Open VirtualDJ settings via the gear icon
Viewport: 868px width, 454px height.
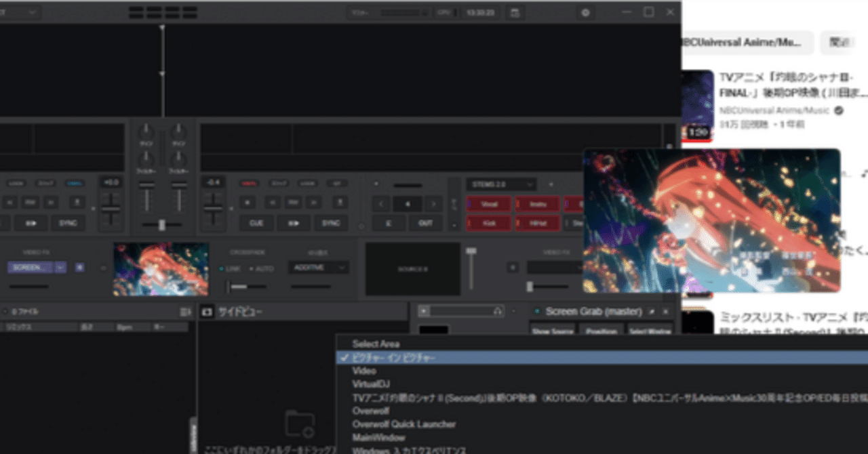585,12
